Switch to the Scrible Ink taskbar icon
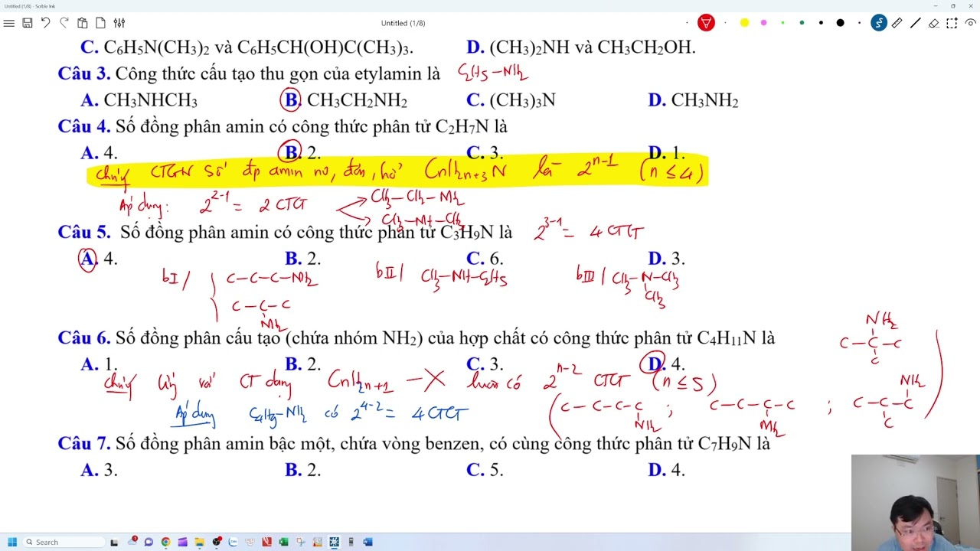The width and height of the screenshot is (980, 551). tap(334, 542)
